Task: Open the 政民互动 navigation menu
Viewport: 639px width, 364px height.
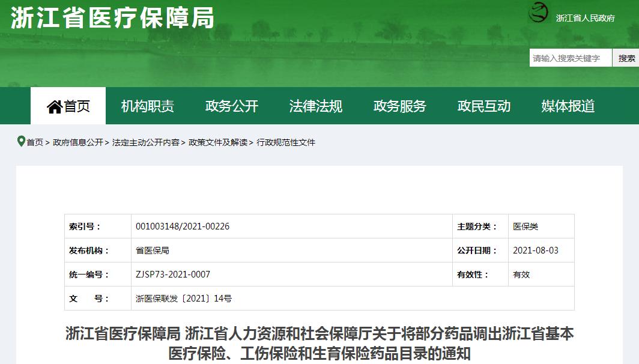Action: 484,105
